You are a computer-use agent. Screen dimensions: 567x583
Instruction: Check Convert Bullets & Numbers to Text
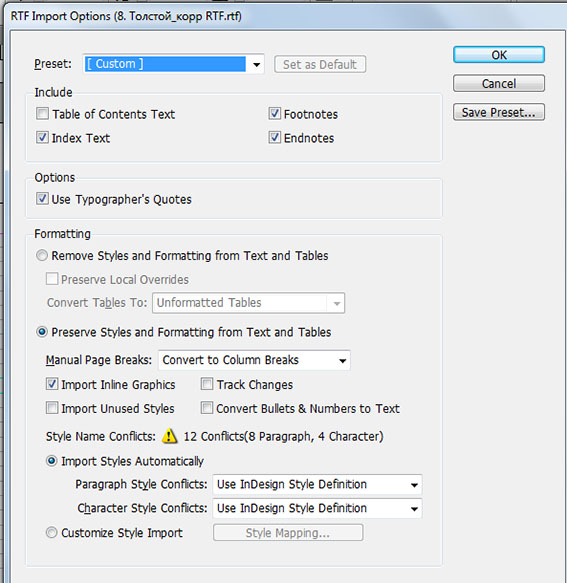click(x=207, y=408)
